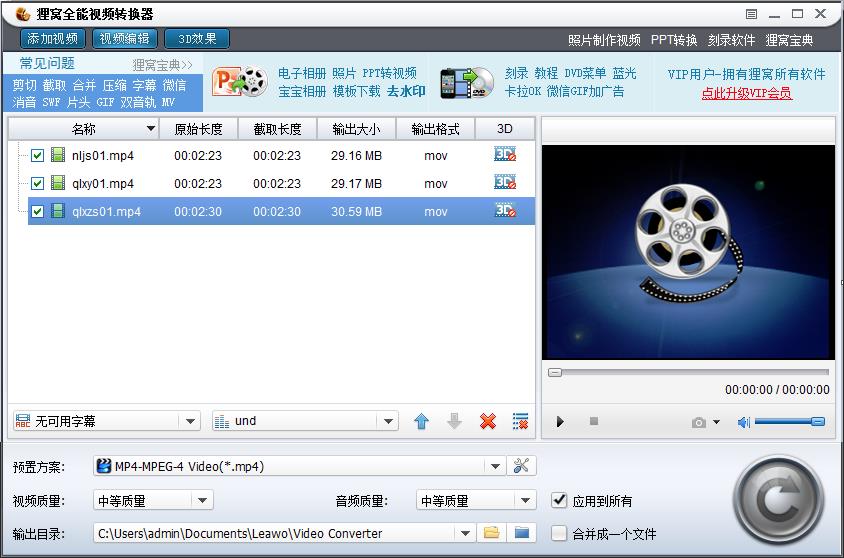The height and width of the screenshot is (558, 844).
Task: Take snapshot with camera icon
Action: (699, 422)
